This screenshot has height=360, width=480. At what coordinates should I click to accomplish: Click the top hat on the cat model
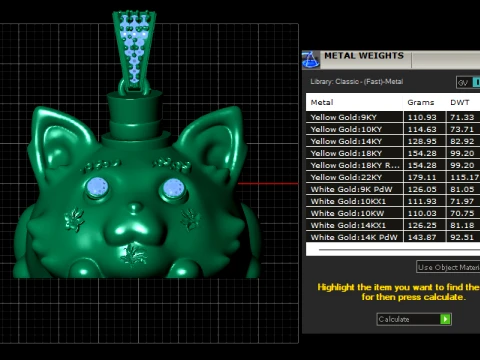click(x=135, y=120)
